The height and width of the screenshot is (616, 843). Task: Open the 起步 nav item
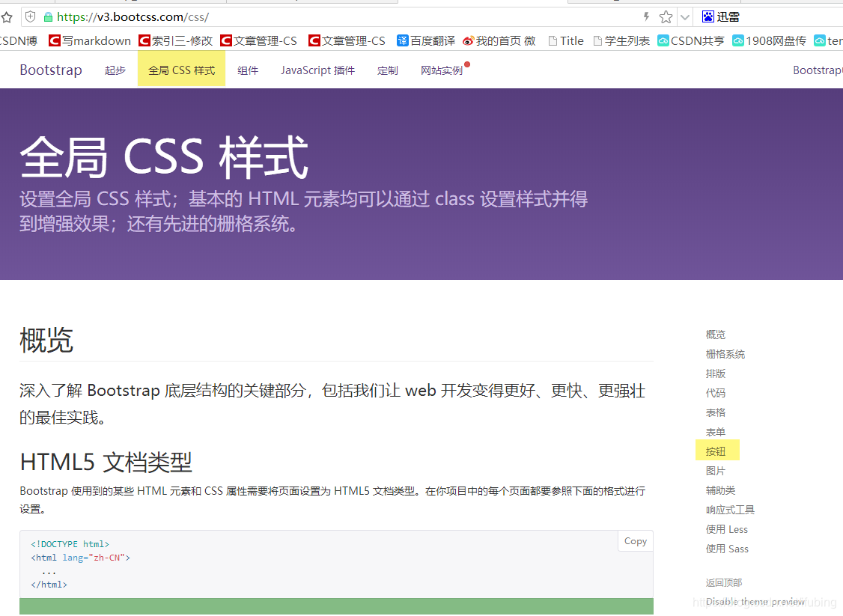pyautogui.click(x=115, y=70)
